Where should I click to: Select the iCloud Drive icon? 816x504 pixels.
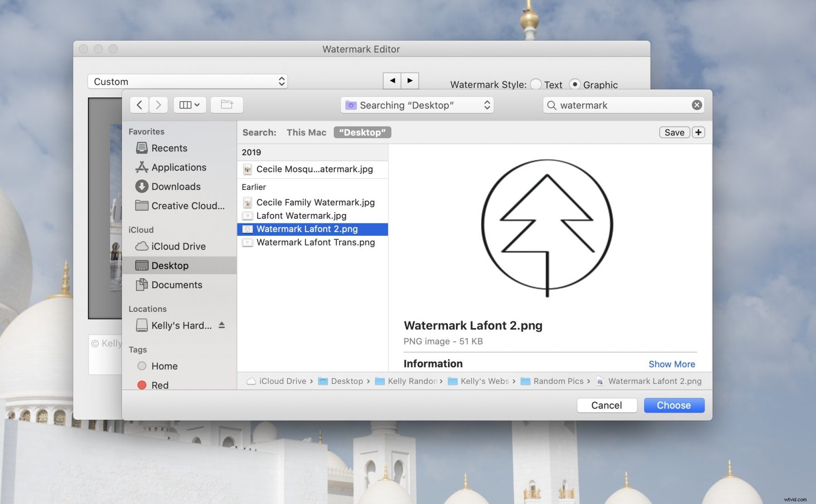coord(142,246)
